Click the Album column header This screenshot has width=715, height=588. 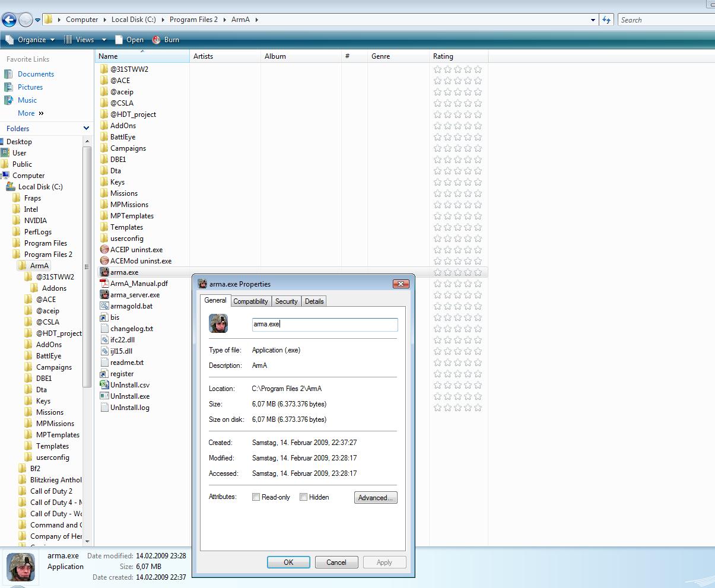[301, 56]
